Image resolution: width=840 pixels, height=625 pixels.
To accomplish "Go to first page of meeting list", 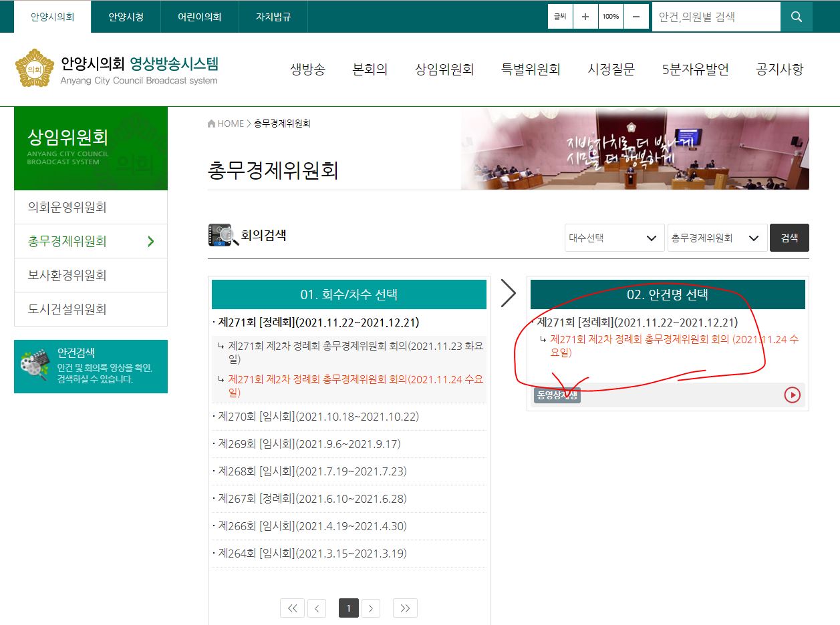I will (292, 608).
